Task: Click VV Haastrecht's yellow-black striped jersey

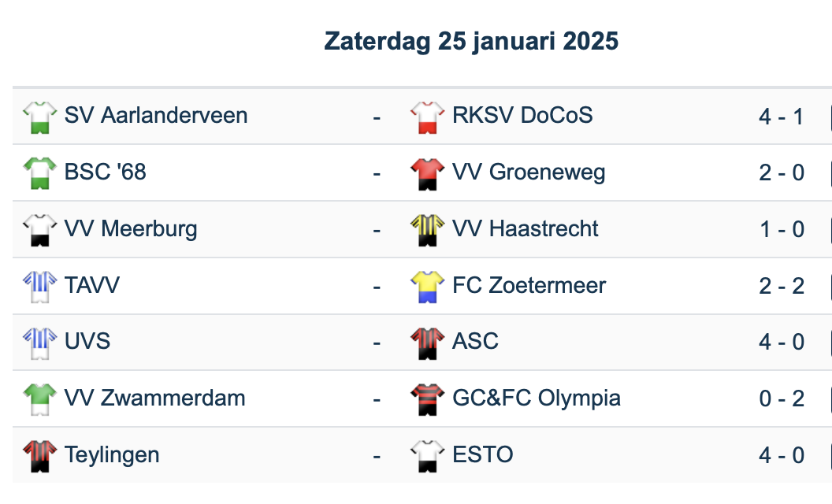Action: [428, 230]
